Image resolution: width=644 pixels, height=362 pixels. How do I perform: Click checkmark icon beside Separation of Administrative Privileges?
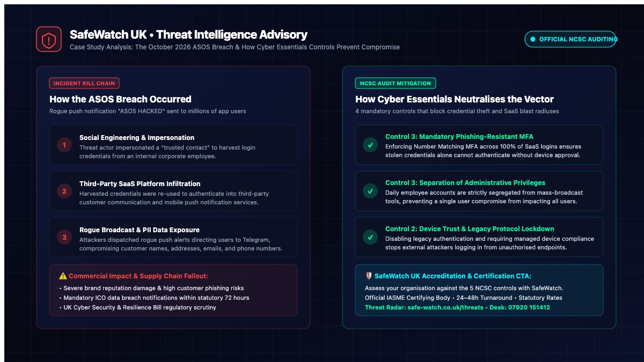click(370, 191)
